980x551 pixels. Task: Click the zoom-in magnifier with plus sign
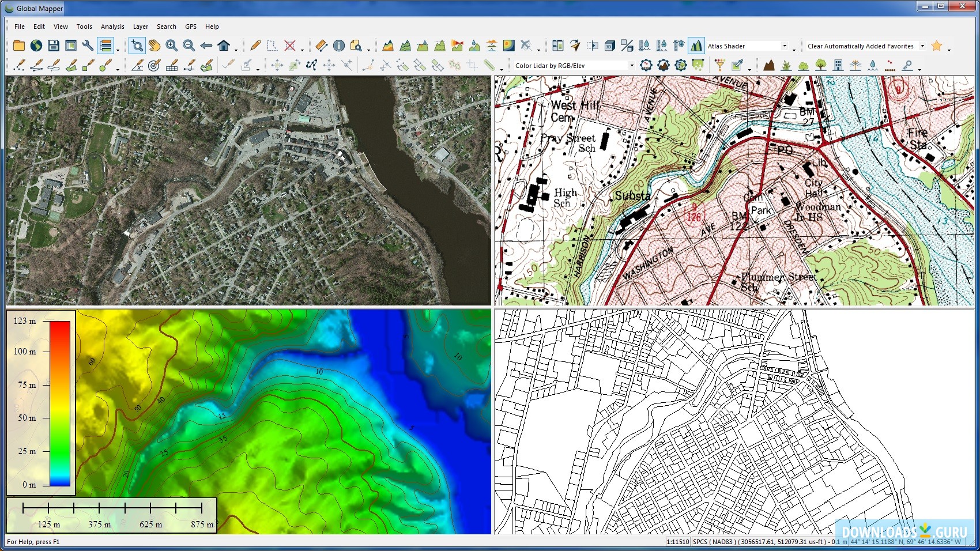click(171, 46)
